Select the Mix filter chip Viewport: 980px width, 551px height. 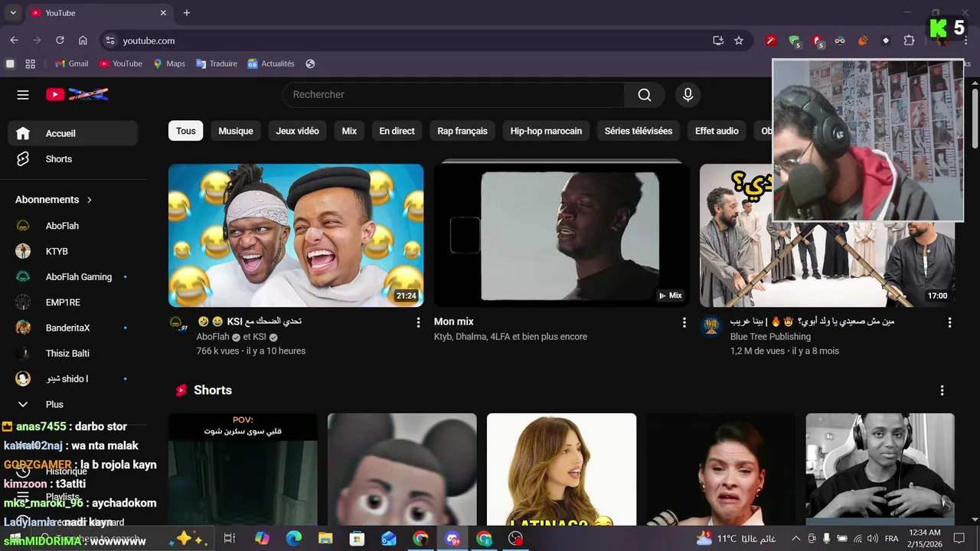(349, 131)
